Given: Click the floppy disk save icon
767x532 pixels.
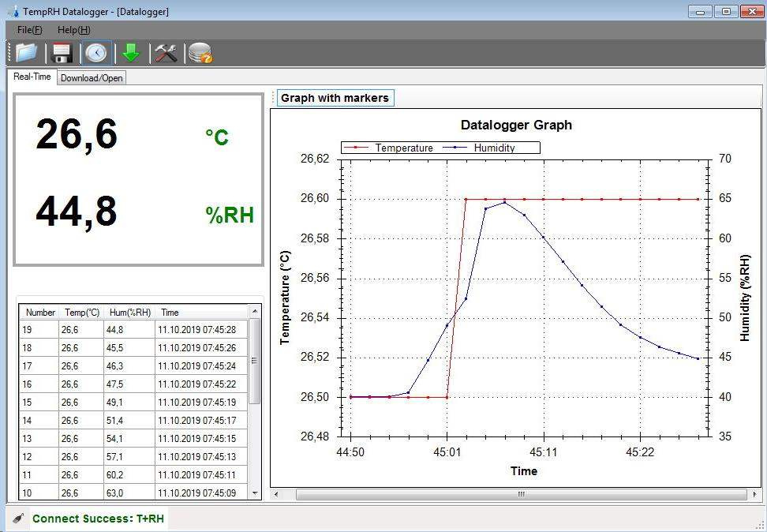Looking at the screenshot, I should (x=62, y=53).
